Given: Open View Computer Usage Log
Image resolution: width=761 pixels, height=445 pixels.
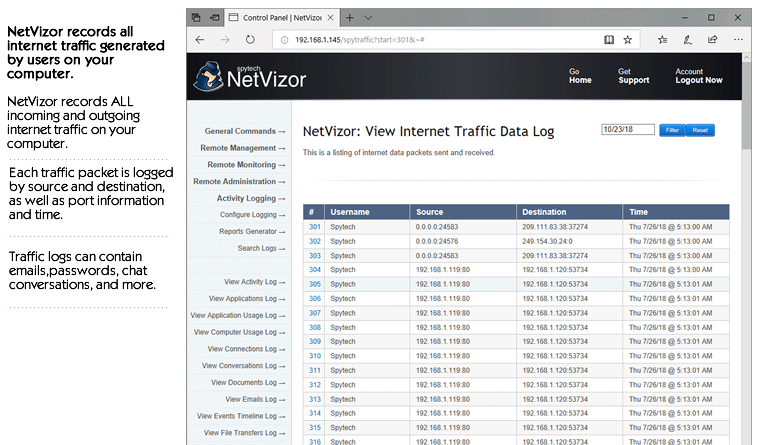Looking at the screenshot, I should (239, 332).
